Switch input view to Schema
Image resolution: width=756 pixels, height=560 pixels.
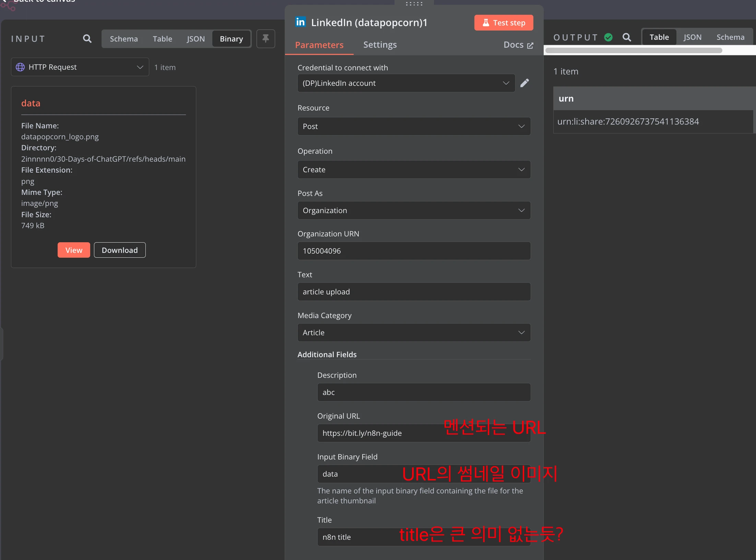(124, 39)
